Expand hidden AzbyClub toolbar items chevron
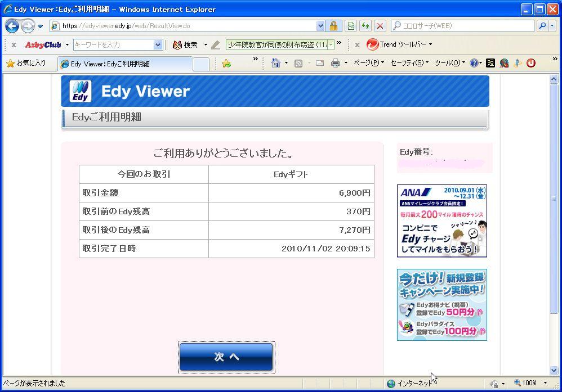562x392 pixels. (339, 42)
